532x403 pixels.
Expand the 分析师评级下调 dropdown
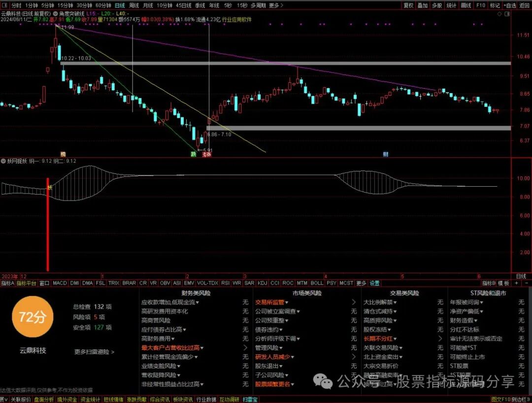click(x=298, y=339)
